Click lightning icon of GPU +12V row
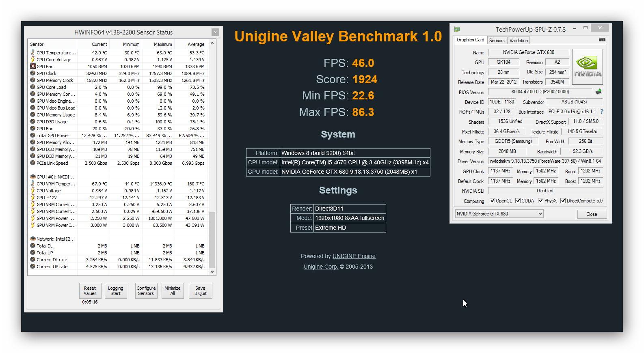Viewport: 644px width, 353px height. [x=32, y=198]
